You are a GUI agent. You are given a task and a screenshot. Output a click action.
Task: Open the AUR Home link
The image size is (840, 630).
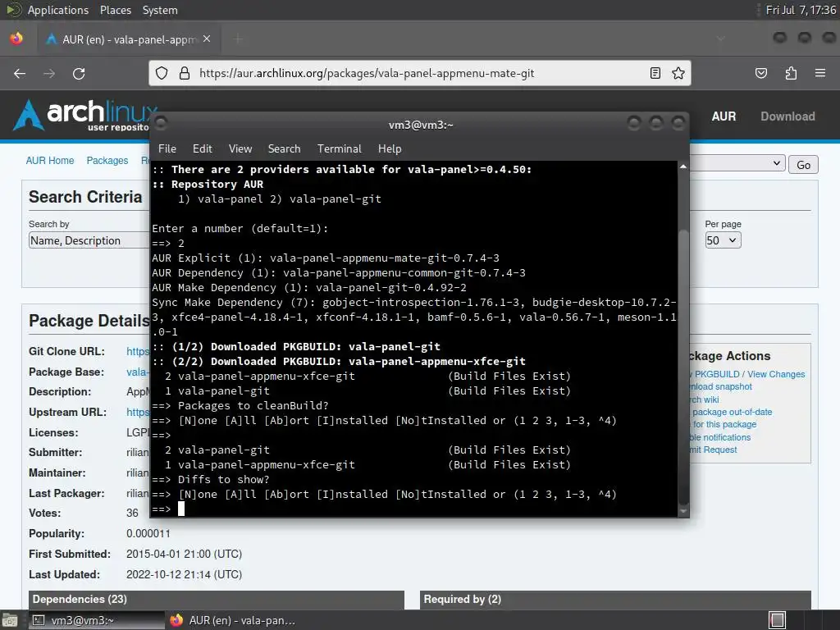[50, 161]
